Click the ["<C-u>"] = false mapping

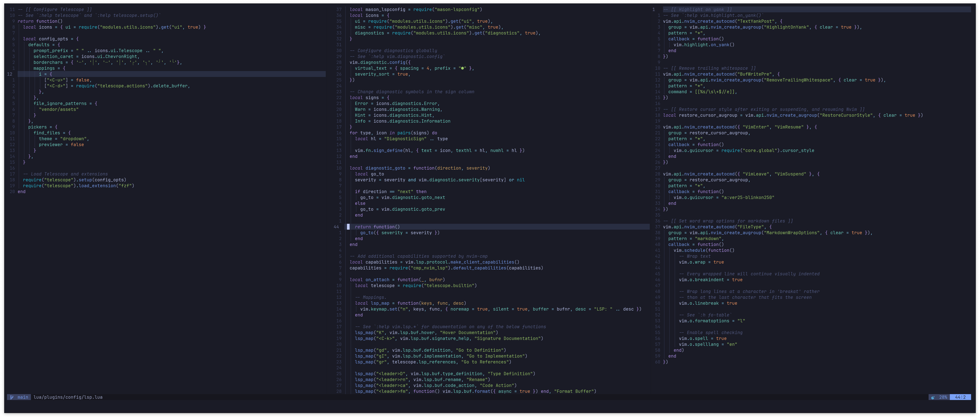[68, 80]
